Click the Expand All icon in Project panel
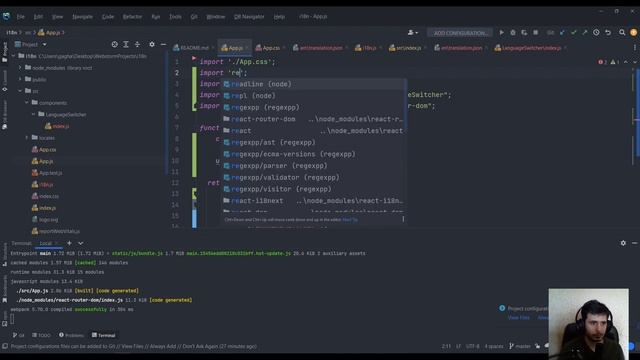 coord(126,44)
